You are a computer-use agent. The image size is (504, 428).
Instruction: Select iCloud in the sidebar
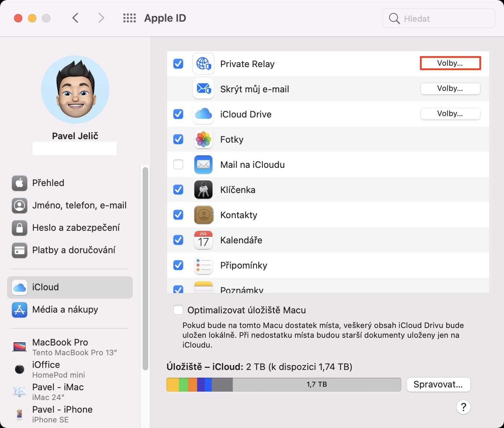tap(70, 287)
